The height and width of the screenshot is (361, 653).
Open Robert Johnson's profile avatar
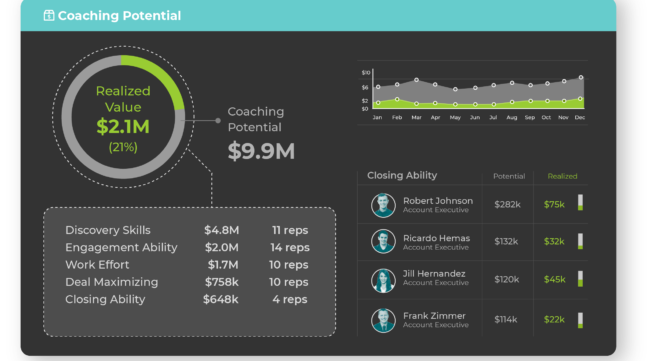click(383, 205)
